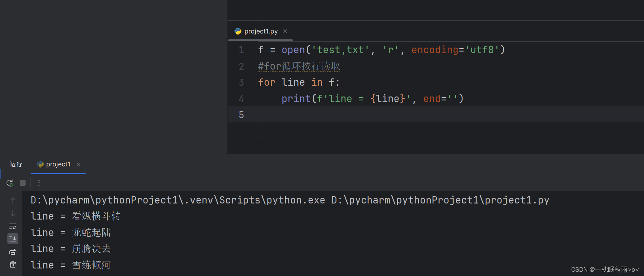Screen dimensions: 644x276
Task: Click line number 4 in gutter
Action: [x=242, y=99]
